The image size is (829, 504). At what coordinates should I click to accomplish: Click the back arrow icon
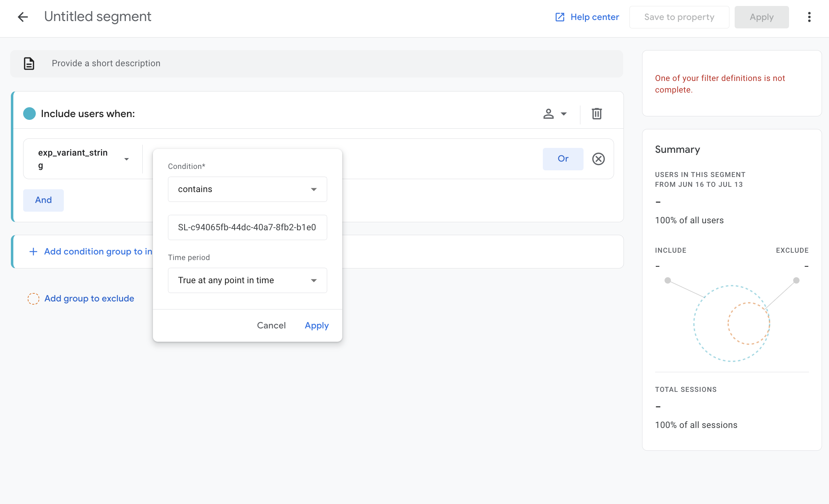23,17
